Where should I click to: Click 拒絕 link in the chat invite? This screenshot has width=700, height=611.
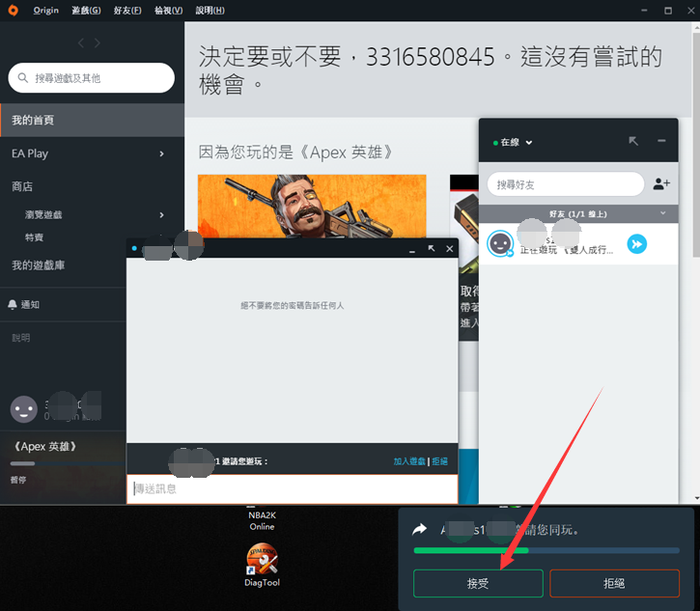tap(439, 461)
